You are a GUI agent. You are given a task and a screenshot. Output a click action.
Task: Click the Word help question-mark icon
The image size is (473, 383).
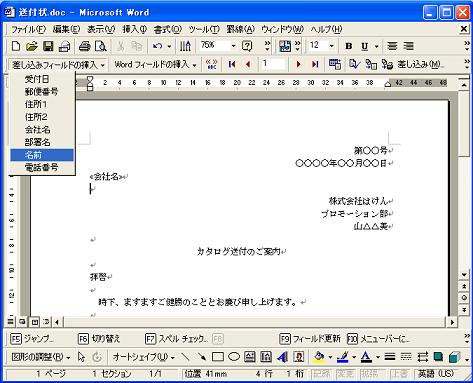pos(247,46)
